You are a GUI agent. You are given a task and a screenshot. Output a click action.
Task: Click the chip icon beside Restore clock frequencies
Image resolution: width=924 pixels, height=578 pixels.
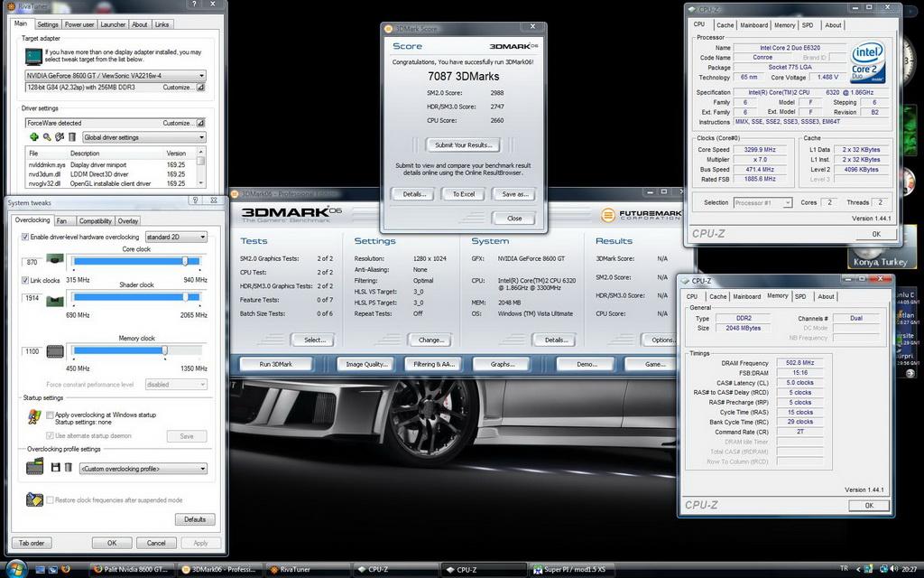(x=35, y=499)
